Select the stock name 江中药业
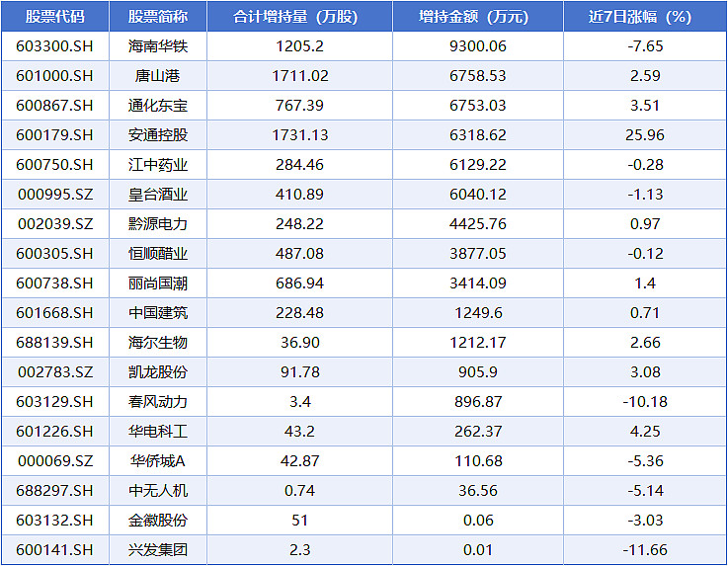Screen dimensions: 728x566 coord(158,165)
